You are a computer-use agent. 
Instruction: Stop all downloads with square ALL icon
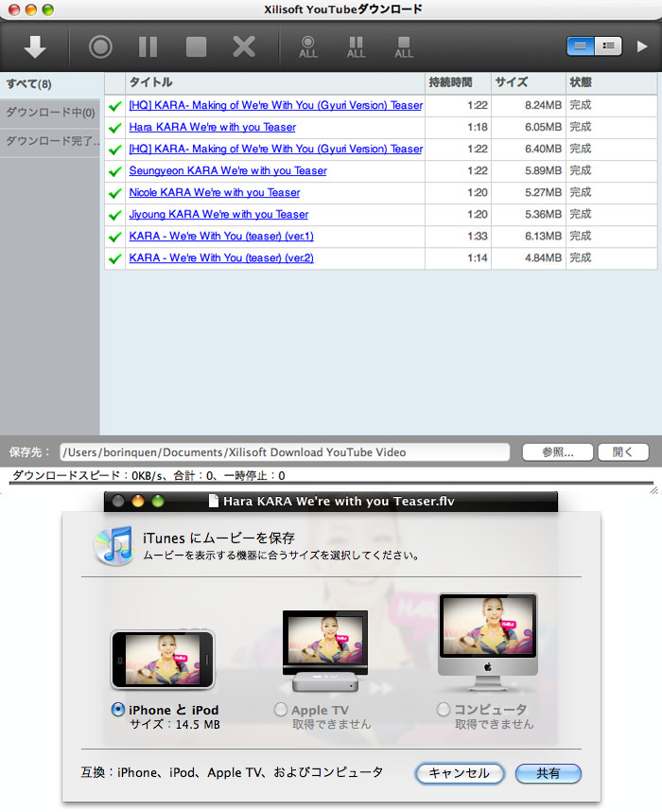click(404, 47)
